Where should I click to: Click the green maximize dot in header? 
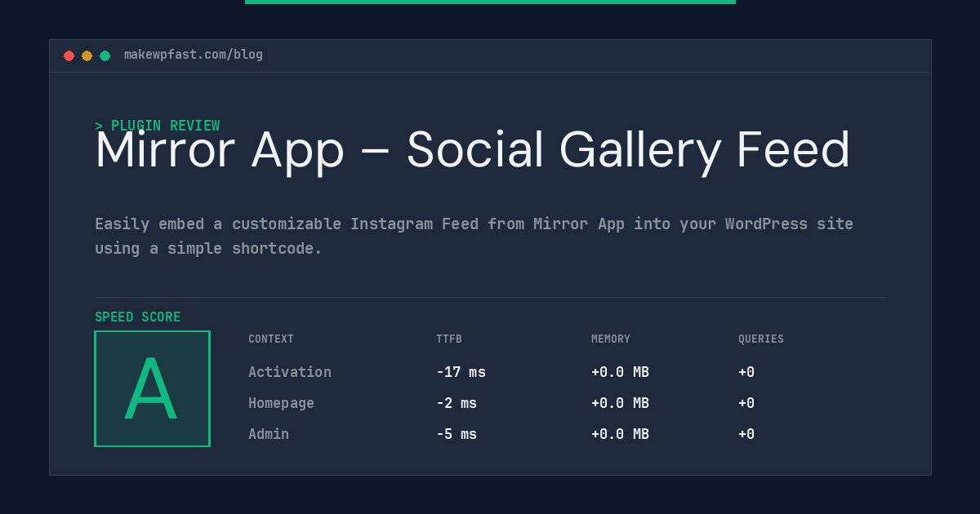point(105,55)
